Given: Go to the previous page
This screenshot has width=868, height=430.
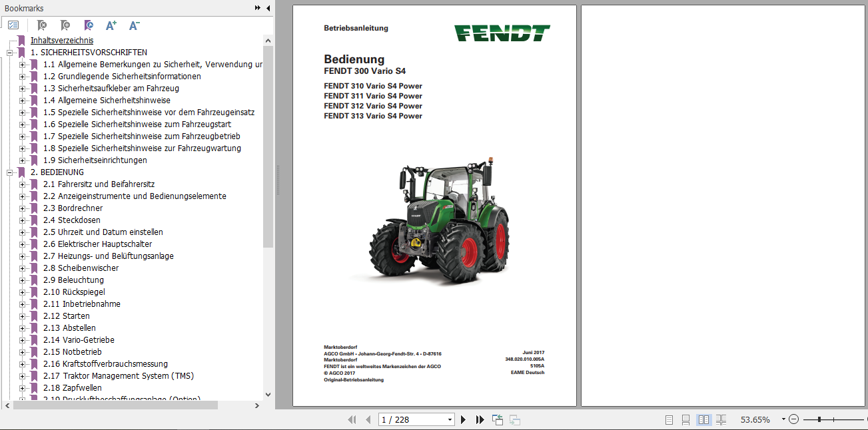Looking at the screenshot, I should coord(368,419).
